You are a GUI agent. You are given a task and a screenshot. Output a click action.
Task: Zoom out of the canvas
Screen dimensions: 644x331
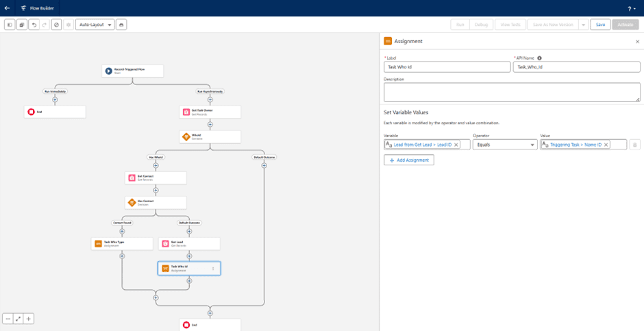(x=8, y=319)
